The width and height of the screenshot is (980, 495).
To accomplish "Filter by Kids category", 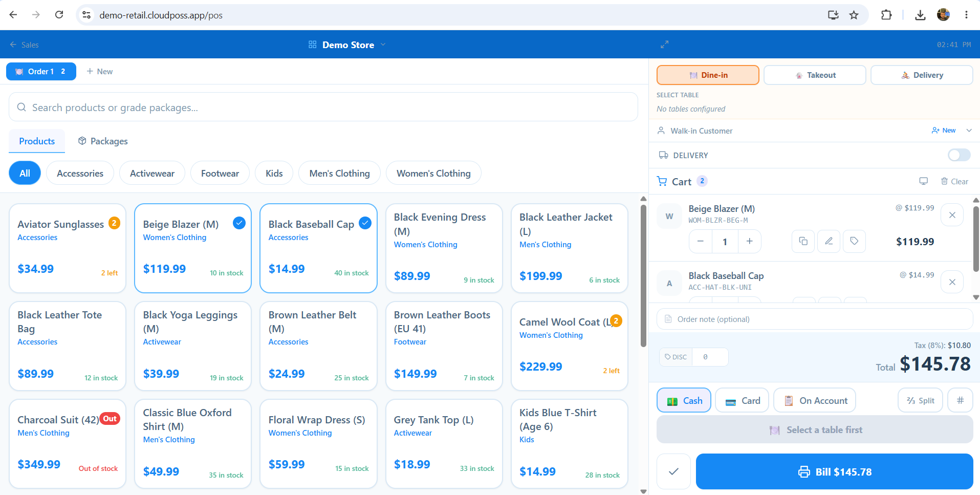I will pos(274,173).
